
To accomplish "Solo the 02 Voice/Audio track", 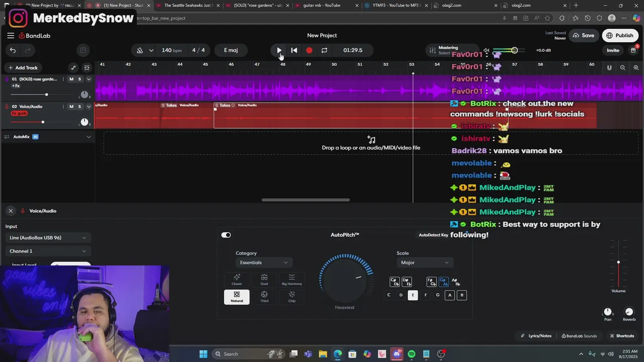I will pyautogui.click(x=79, y=106).
